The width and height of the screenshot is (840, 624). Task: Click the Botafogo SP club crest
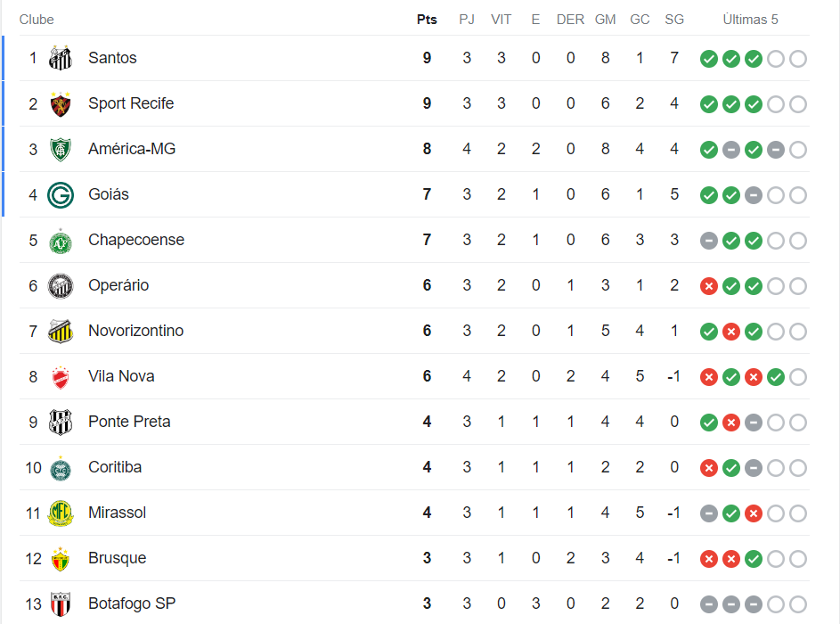tap(60, 604)
